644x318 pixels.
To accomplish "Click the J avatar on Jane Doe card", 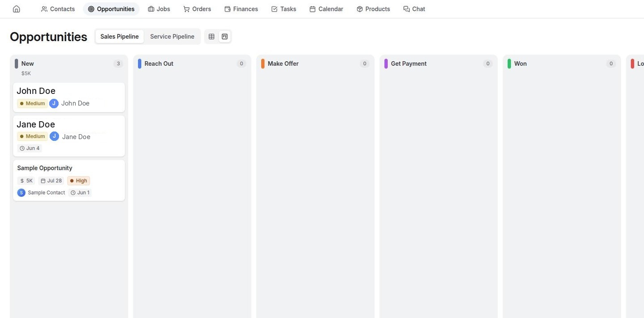I will pos(54,136).
